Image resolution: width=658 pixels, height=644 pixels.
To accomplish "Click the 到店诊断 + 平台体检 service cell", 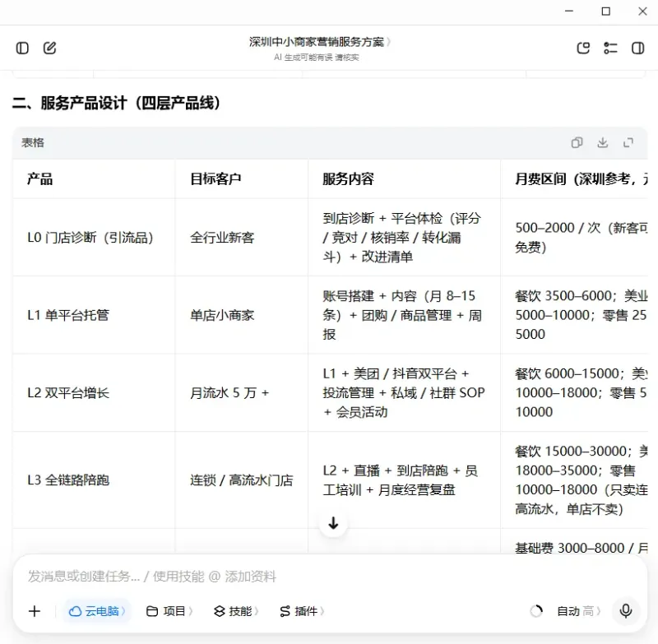I will tap(404, 238).
